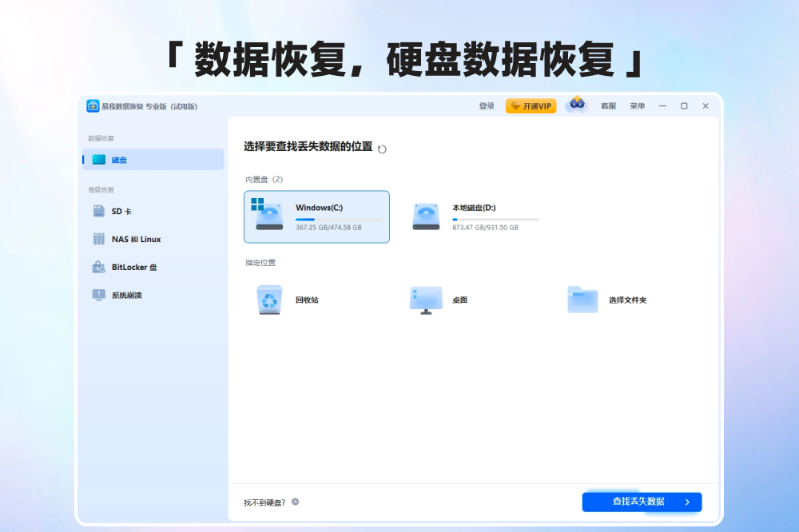Click the refresh icon beside the location heading

382,149
